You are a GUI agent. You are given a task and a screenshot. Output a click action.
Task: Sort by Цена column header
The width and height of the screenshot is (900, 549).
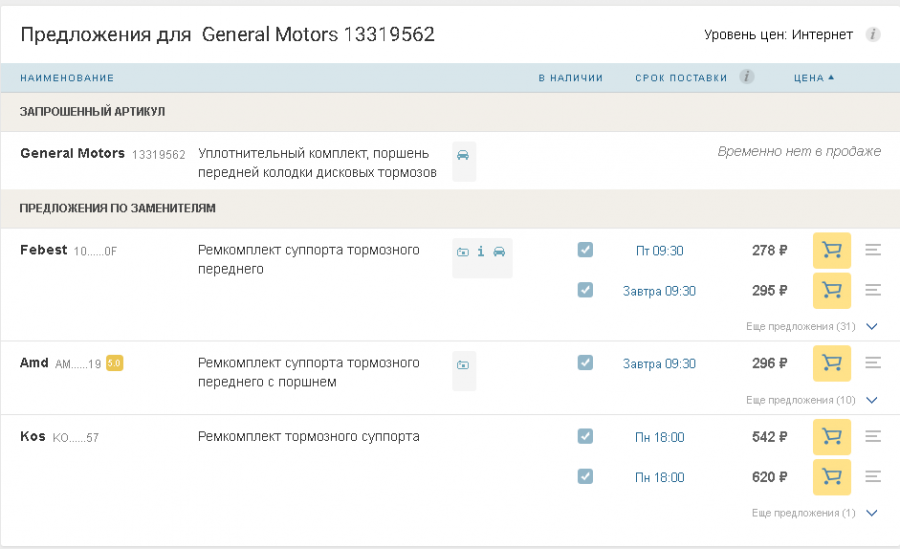[x=813, y=78]
